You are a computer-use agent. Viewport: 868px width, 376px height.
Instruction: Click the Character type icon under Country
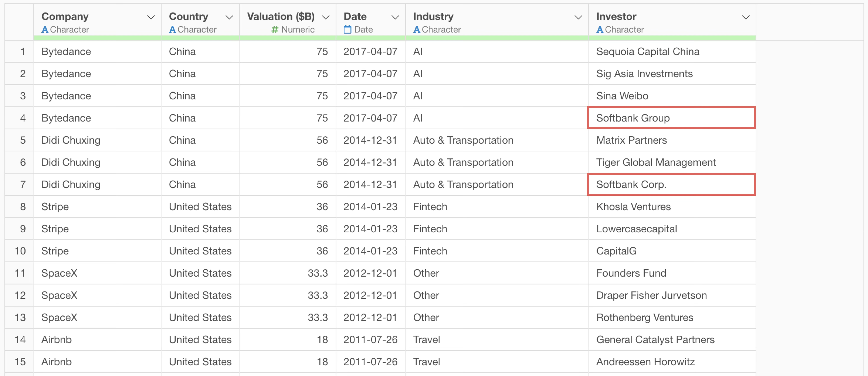point(172,30)
